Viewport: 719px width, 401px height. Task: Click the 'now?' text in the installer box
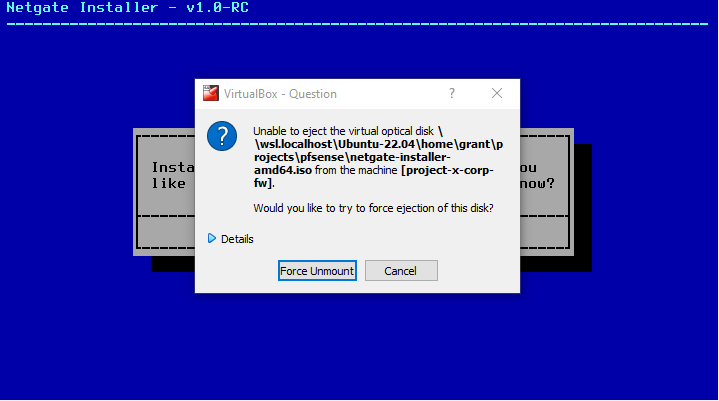pyautogui.click(x=537, y=183)
